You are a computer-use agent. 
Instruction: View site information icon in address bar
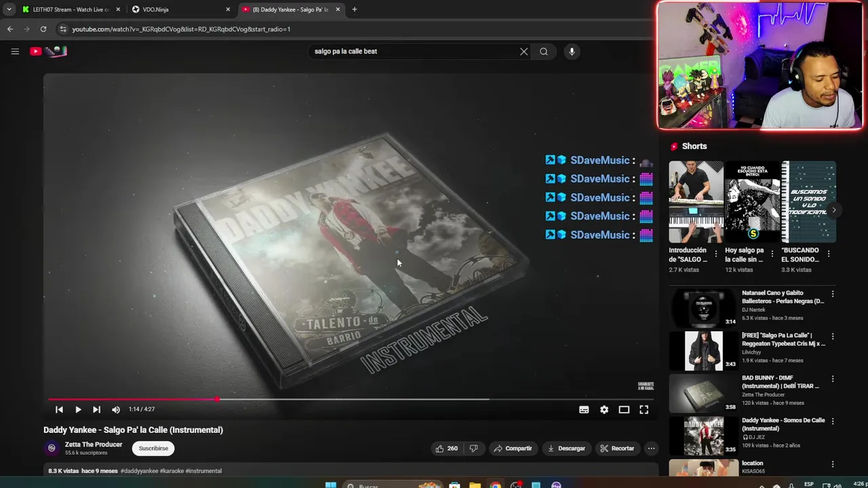63,29
